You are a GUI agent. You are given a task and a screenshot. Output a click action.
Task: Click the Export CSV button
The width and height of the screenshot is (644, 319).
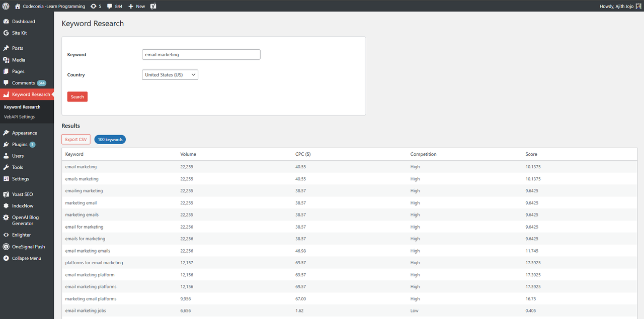coord(76,139)
